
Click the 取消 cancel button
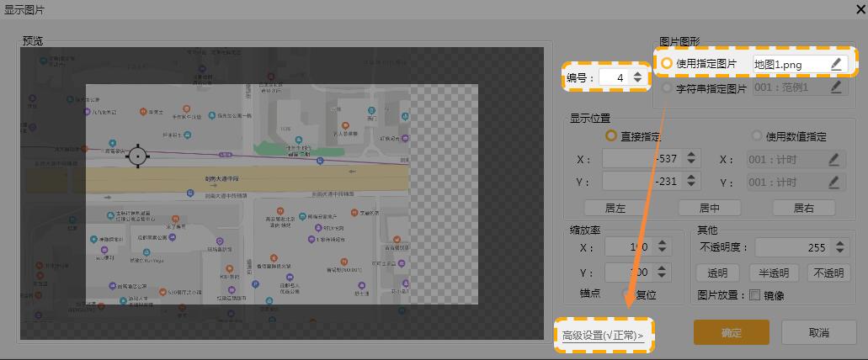pyautogui.click(x=818, y=332)
